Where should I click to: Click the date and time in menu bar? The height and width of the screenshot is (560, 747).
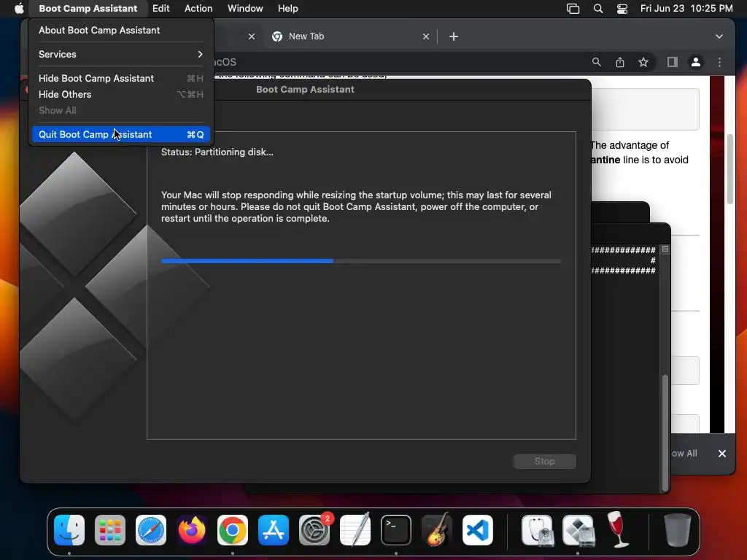686,8
